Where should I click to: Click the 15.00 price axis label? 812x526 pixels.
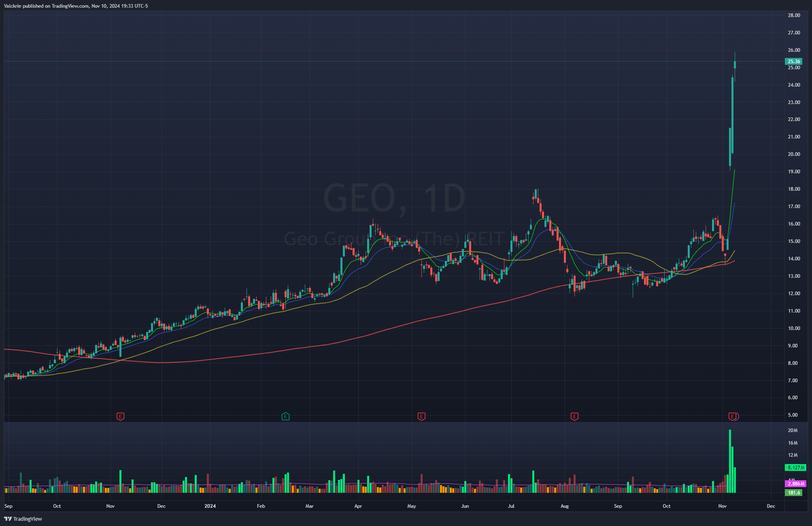[794, 241]
